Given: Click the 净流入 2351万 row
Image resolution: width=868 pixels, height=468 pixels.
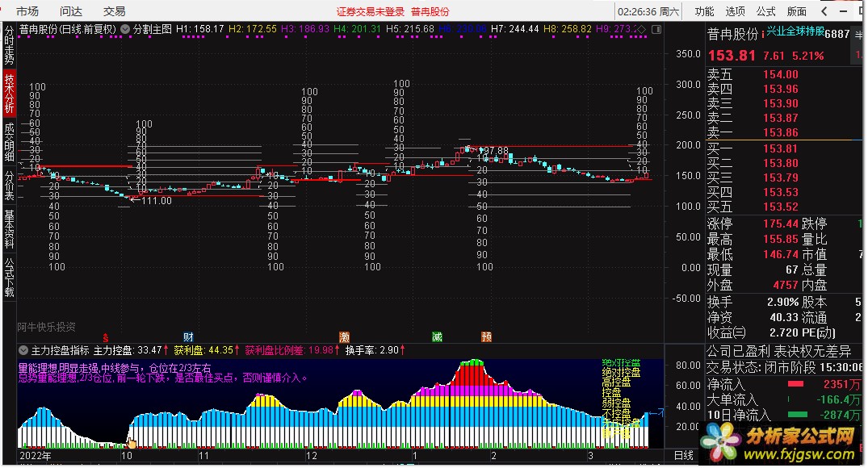Looking at the screenshot, I should (x=784, y=383).
